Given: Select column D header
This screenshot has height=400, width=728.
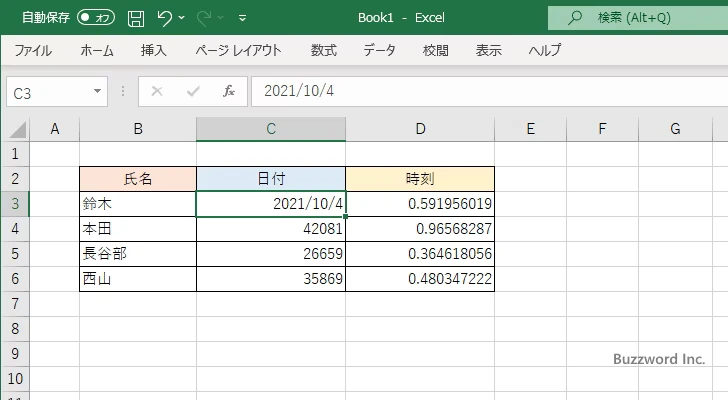Looking at the screenshot, I should pos(420,129).
